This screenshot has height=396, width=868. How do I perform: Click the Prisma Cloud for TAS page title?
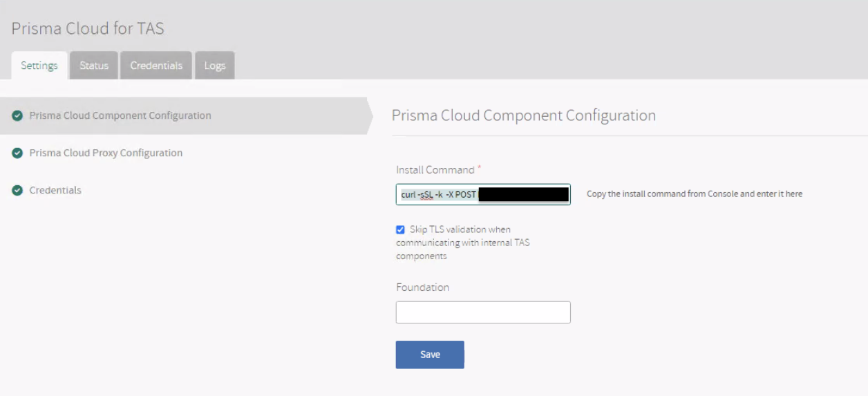click(x=88, y=28)
